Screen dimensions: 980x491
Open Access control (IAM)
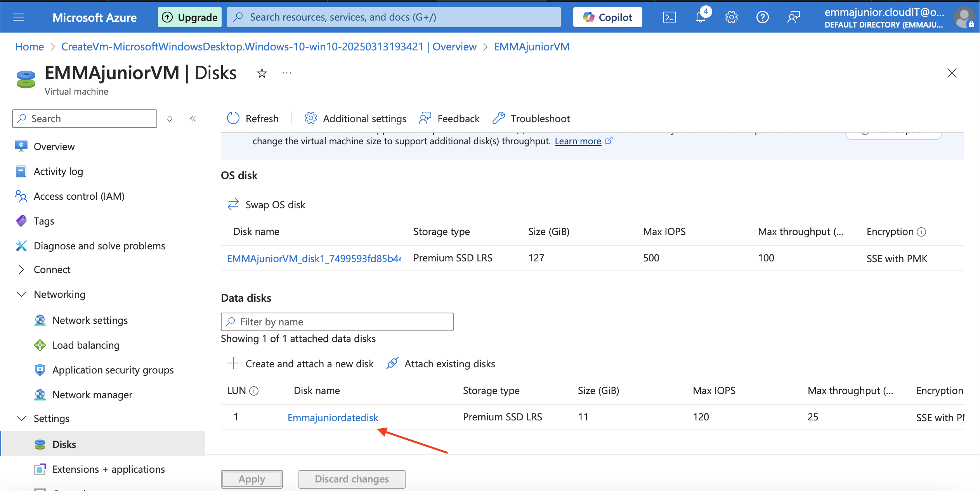pyautogui.click(x=79, y=196)
